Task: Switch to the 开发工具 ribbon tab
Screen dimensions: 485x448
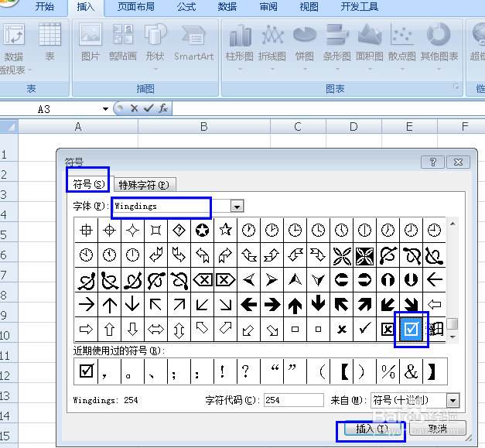Action: [360, 6]
